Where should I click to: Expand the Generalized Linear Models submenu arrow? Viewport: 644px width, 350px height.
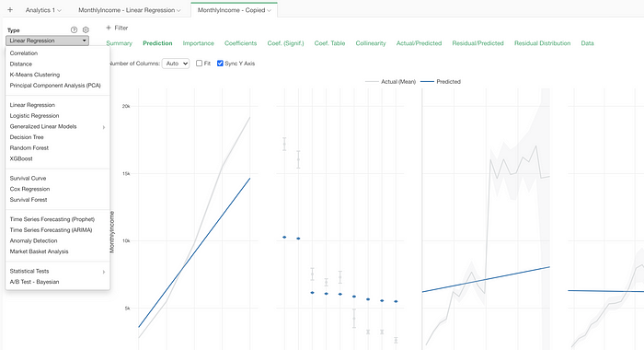coord(103,127)
